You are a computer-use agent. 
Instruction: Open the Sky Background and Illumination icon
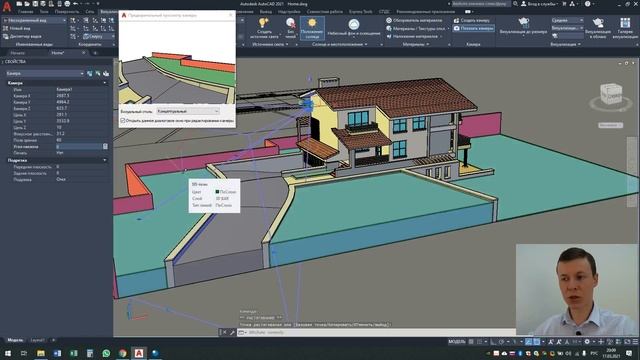[x=354, y=24]
